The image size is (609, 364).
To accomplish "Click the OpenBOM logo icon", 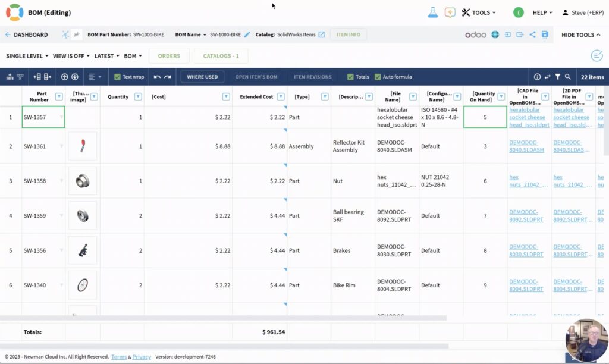I will (x=14, y=12).
